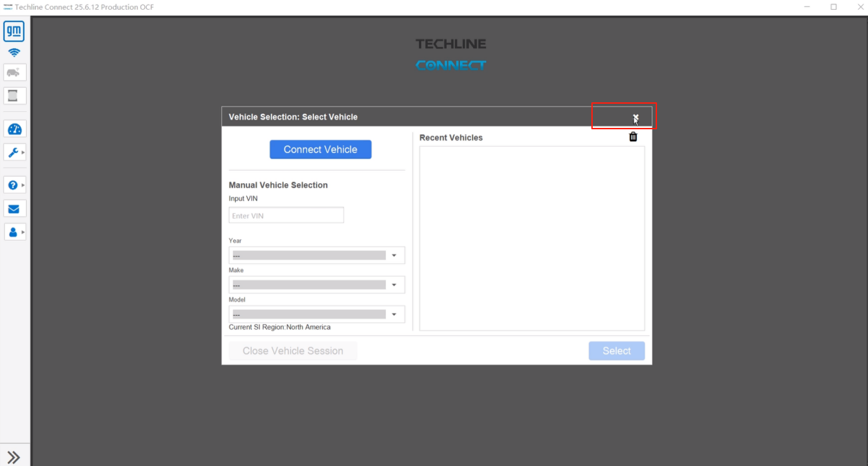
Task: Click the Enter VIN input field
Action: coord(286,216)
